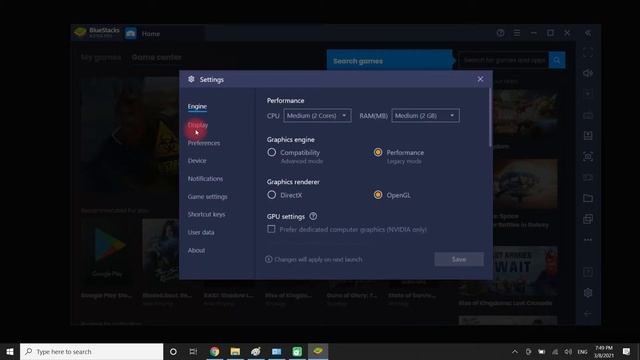Open Game settings section
This screenshot has width=640, height=360.
(x=207, y=197)
